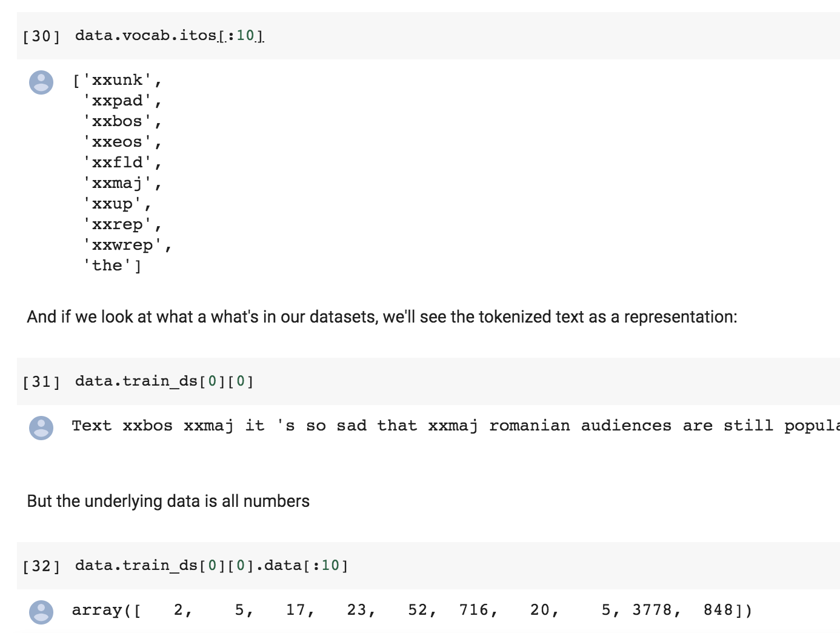
Task: Click the [32] execution counter
Action: 42,566
